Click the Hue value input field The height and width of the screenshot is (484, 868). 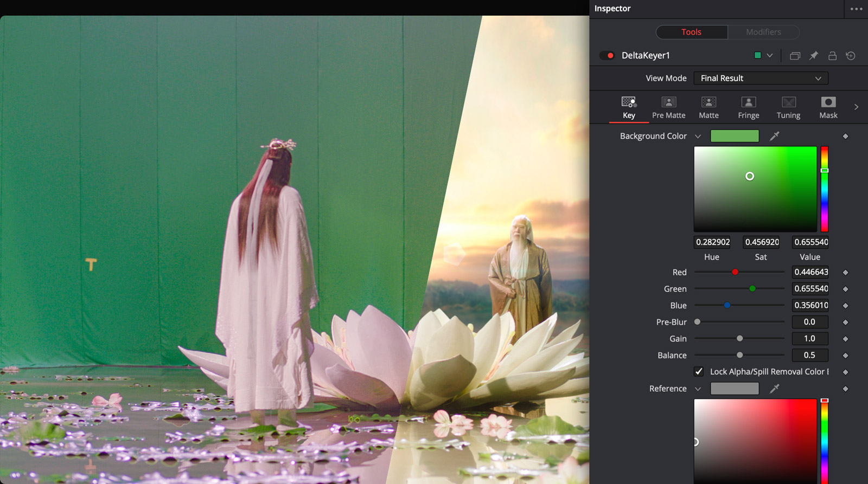pyautogui.click(x=712, y=242)
